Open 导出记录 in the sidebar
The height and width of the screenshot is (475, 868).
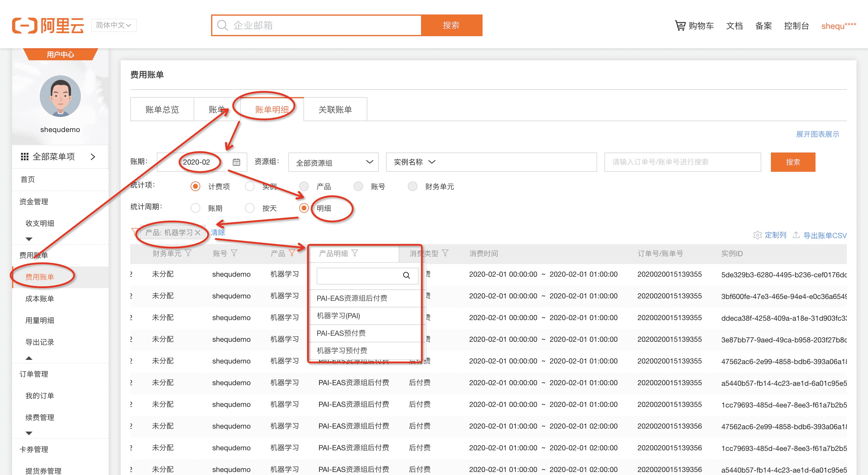40,342
